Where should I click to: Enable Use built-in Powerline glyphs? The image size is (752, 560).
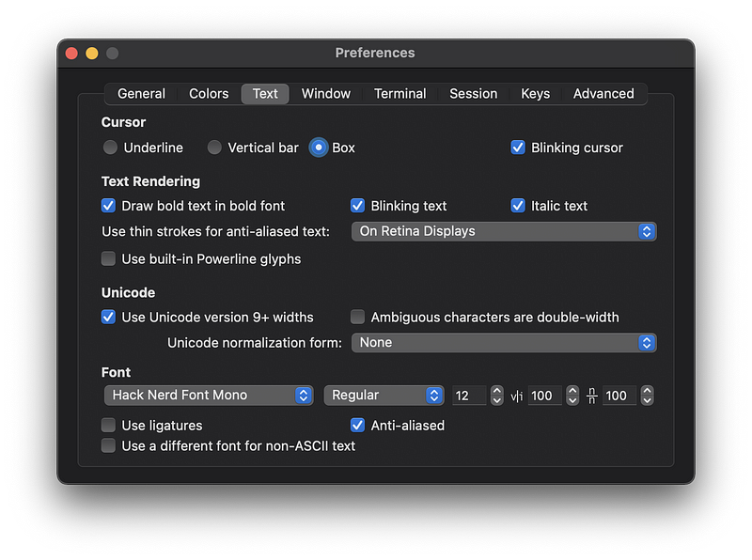coord(109,258)
